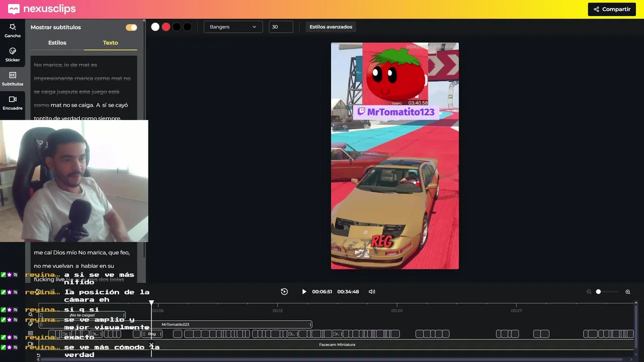Screen dimensions: 644x362
Task: Click the font size field showing 30
Action: click(281, 27)
